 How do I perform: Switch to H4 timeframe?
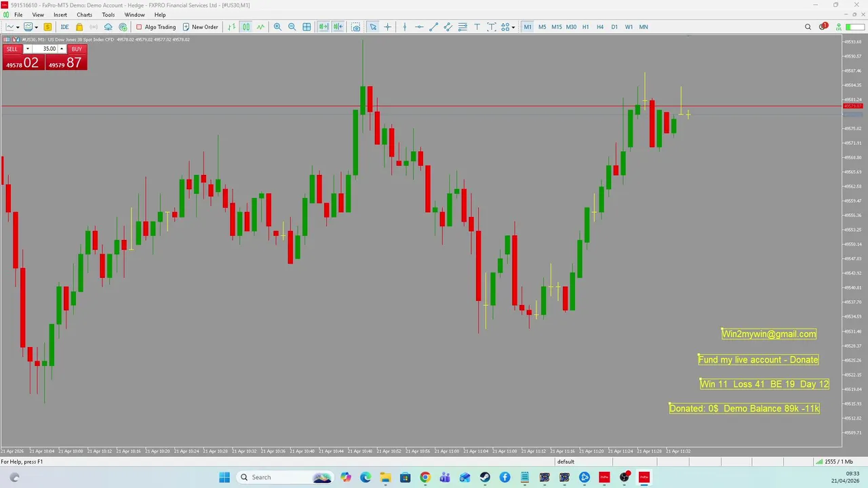(x=600, y=27)
